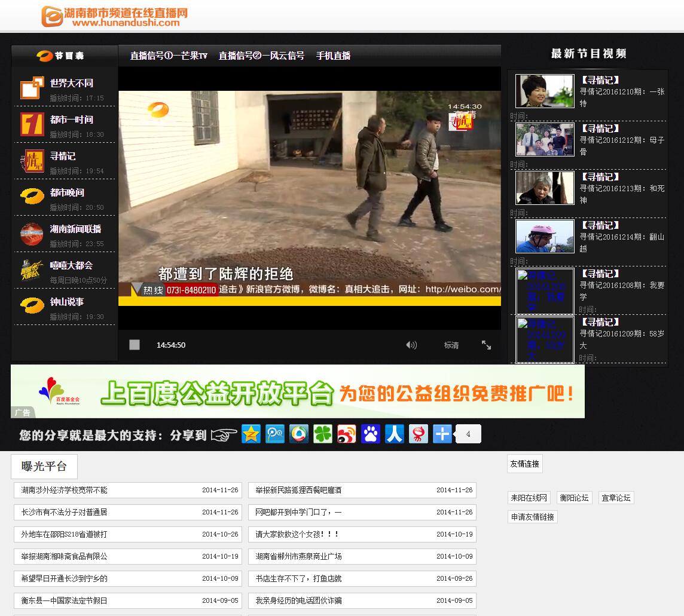The height and width of the screenshot is (616, 684).
Task: Open the 嘻嘻大都会 program icon
Action: [x=32, y=270]
